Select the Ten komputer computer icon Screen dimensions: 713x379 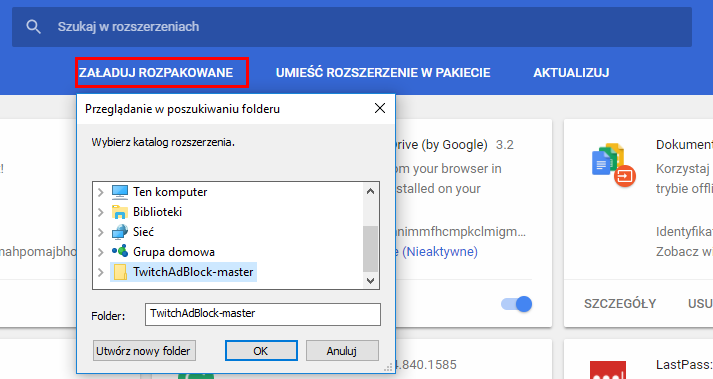click(120, 192)
